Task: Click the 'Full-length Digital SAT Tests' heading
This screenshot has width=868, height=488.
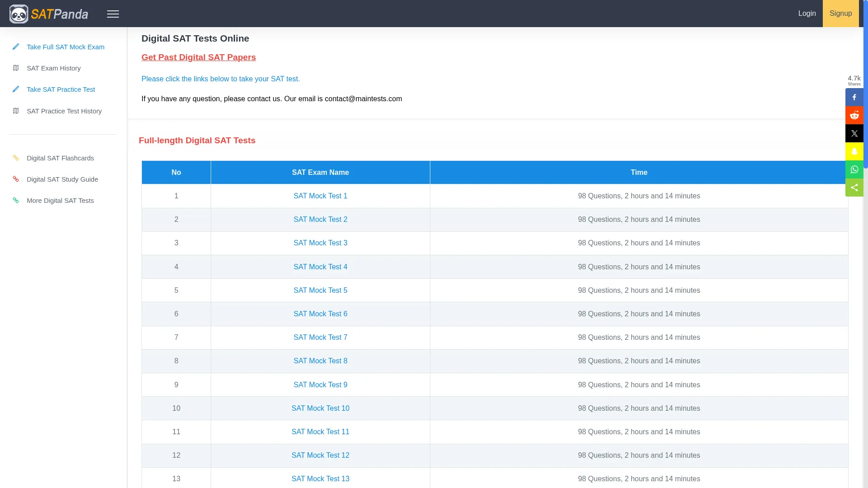Action: [x=197, y=141]
